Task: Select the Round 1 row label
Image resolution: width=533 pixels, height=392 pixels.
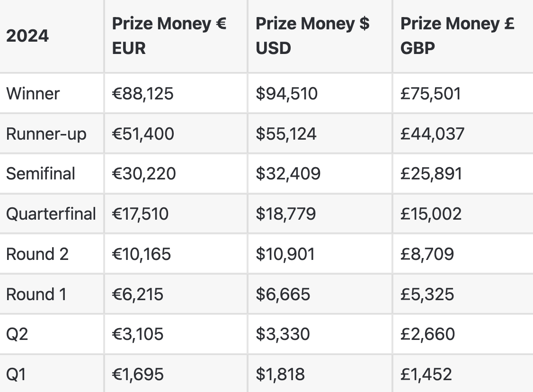Action: [x=36, y=294]
